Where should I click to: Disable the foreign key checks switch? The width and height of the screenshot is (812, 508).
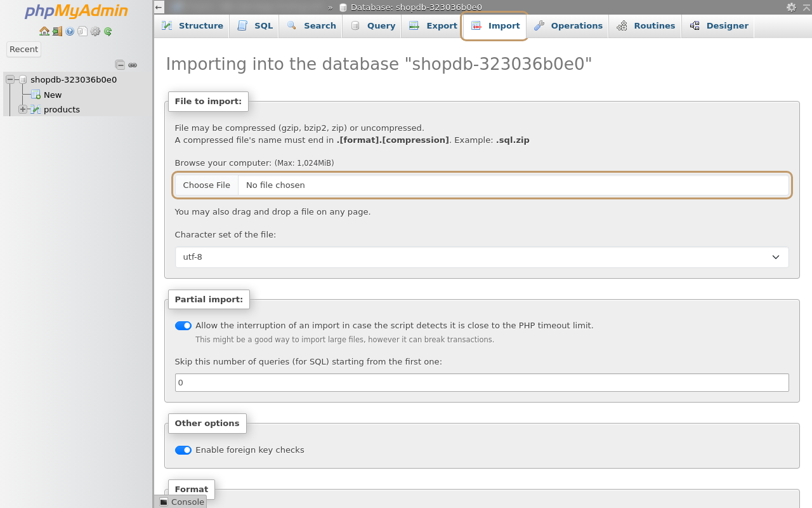(x=183, y=450)
